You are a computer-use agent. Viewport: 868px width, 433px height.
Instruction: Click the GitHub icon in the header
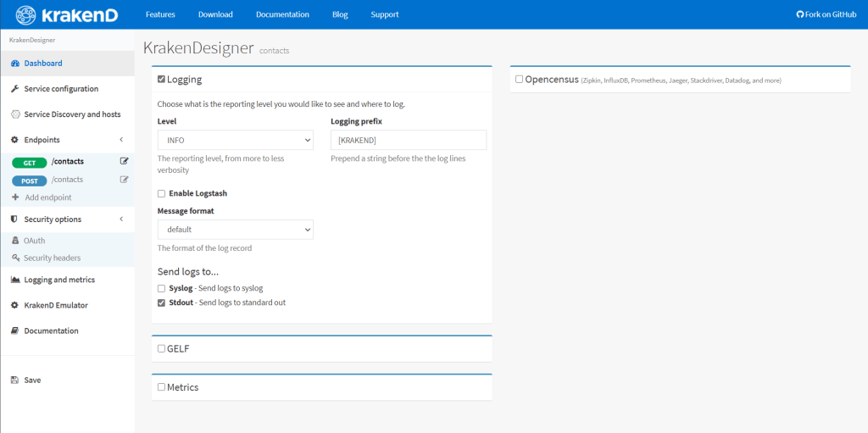pyautogui.click(x=800, y=14)
